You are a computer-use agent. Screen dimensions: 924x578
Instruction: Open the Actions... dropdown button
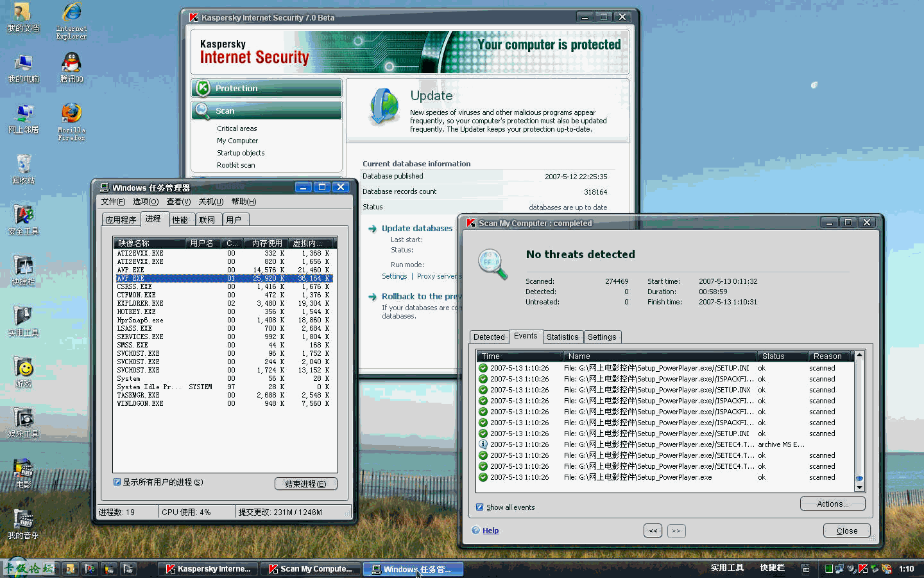tap(833, 504)
